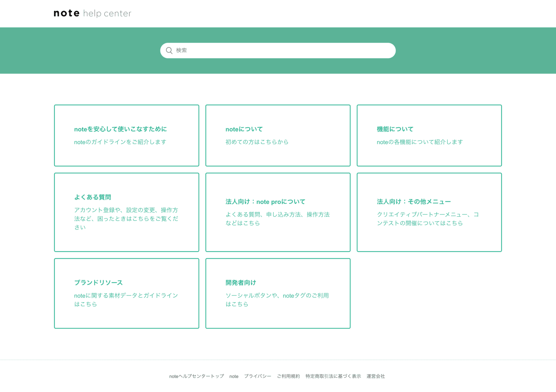
Task: Click the search magnifier icon
Action: coord(169,50)
